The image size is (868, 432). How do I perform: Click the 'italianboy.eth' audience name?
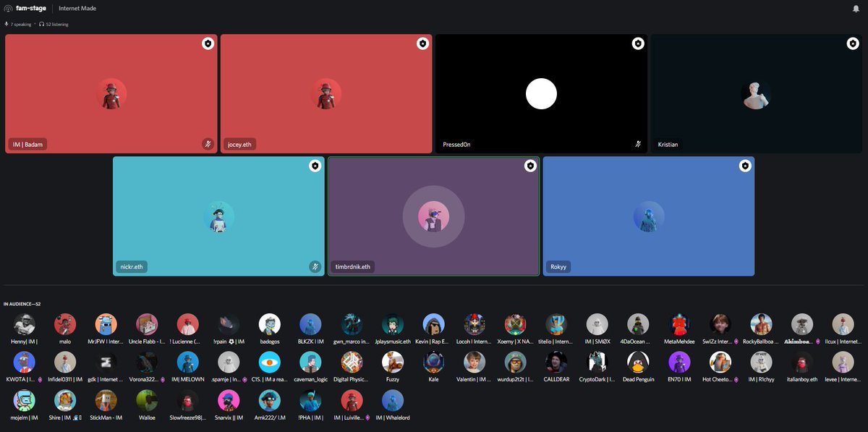802,378
